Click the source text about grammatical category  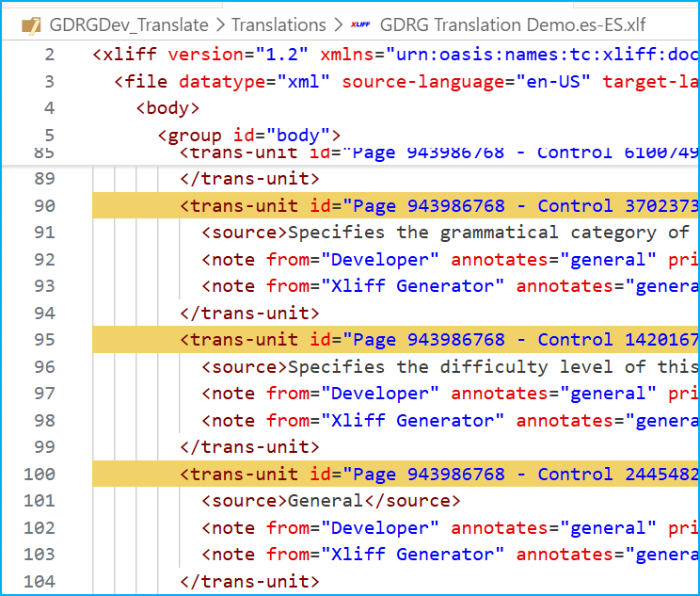tap(489, 233)
